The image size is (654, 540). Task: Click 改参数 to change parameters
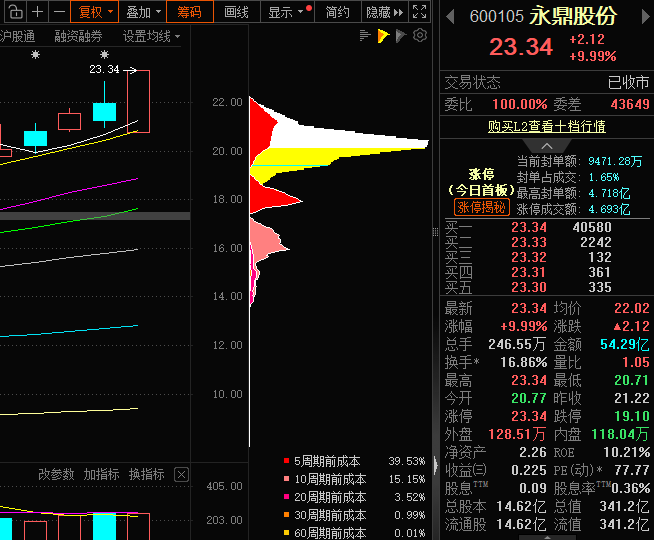[56, 474]
